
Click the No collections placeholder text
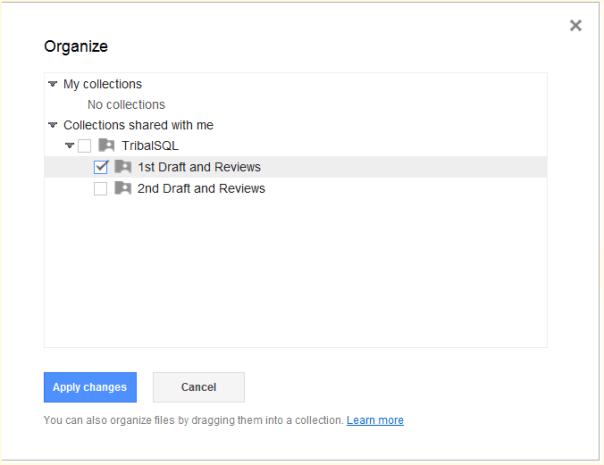point(126,104)
